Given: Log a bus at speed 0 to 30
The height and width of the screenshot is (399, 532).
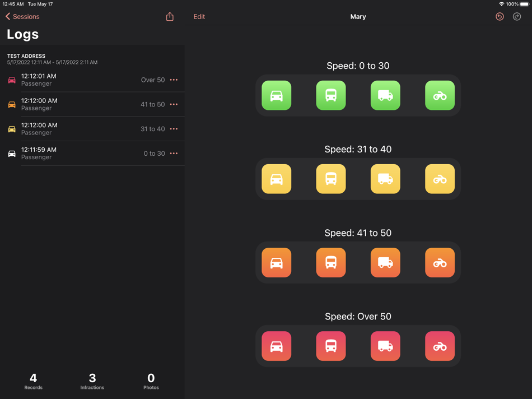Looking at the screenshot, I should 331,95.
